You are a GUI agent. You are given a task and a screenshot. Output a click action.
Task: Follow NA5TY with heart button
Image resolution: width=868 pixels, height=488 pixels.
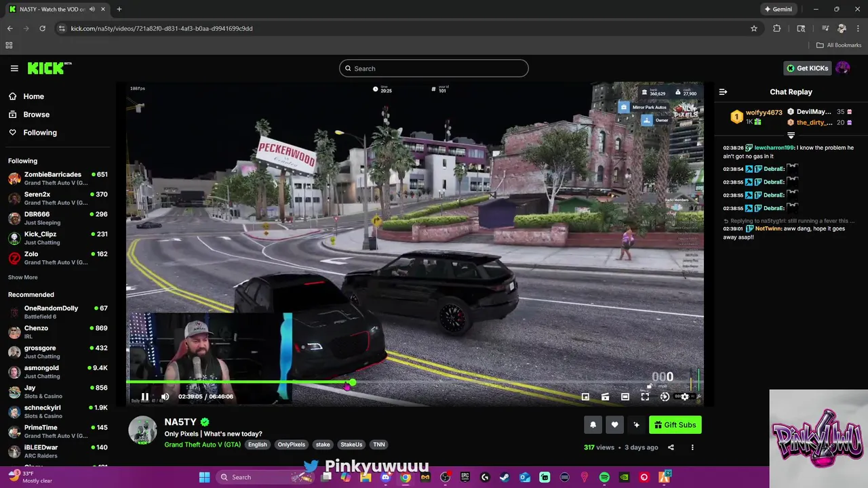[x=614, y=425]
